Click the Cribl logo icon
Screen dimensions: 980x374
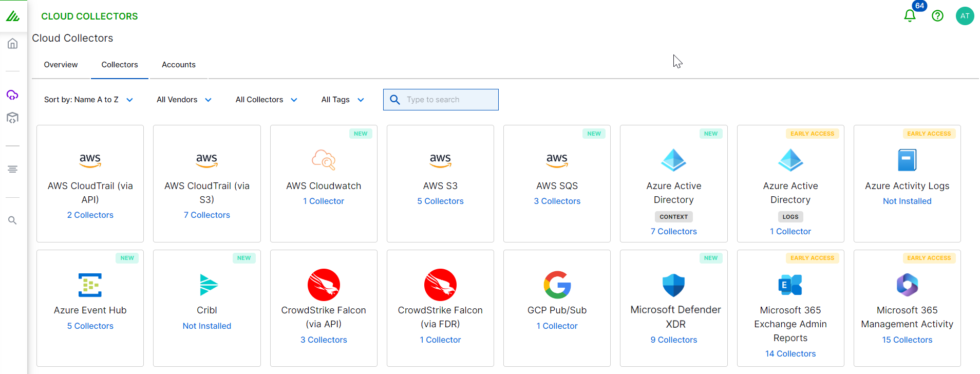click(208, 285)
